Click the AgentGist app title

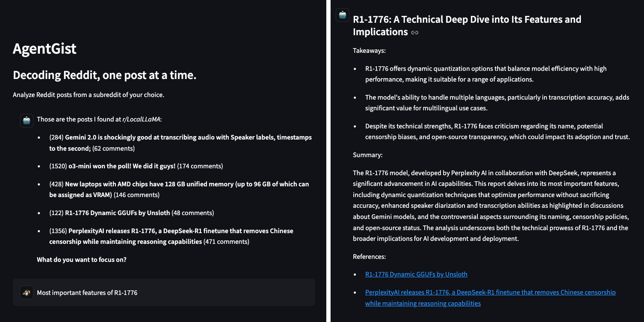(x=45, y=49)
